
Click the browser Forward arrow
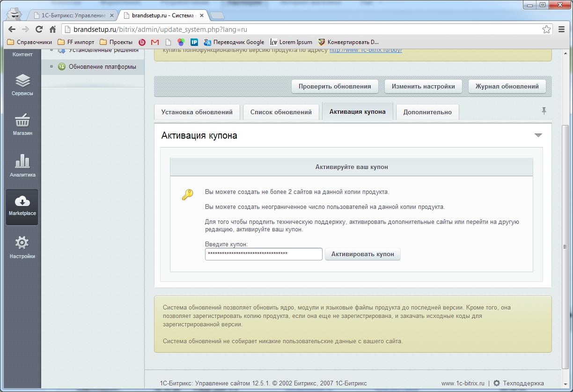[26, 29]
